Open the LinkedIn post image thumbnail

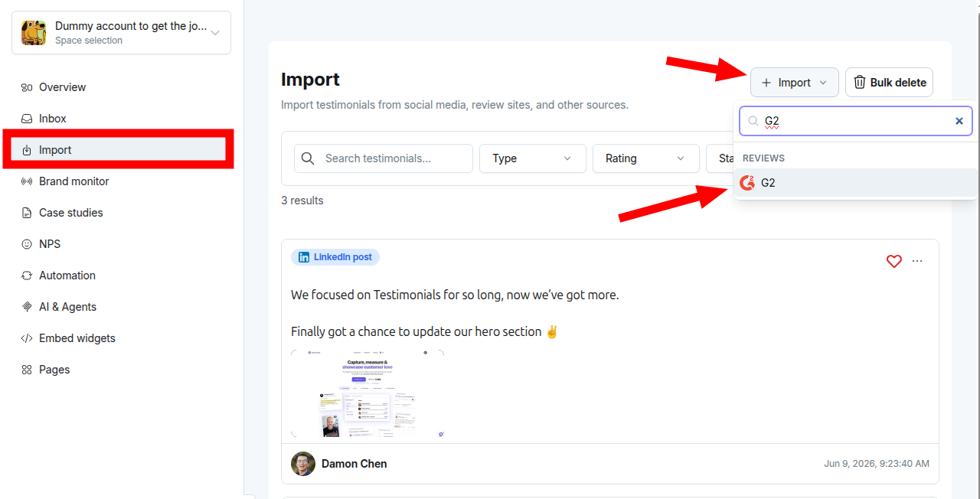pyautogui.click(x=367, y=394)
